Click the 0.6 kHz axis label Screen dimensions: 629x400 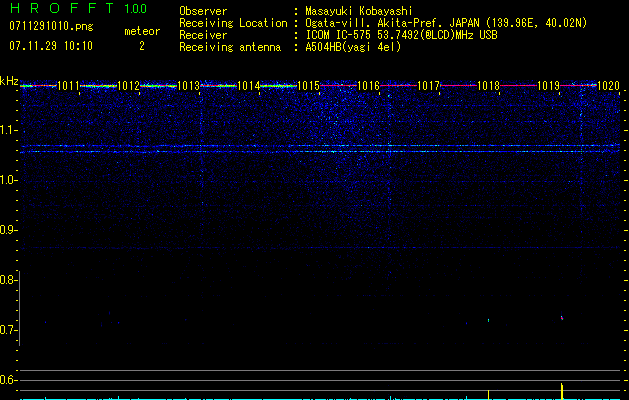tap(7, 380)
